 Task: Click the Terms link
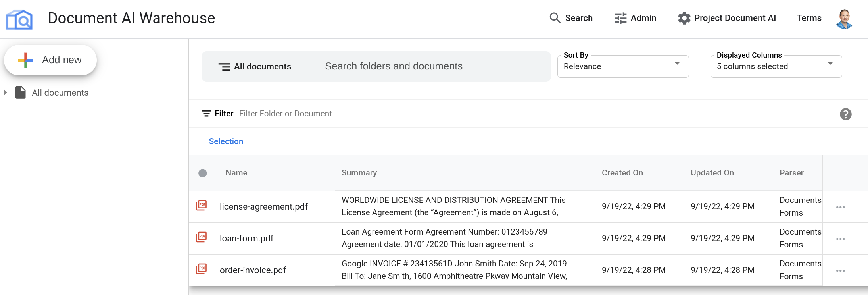click(808, 18)
